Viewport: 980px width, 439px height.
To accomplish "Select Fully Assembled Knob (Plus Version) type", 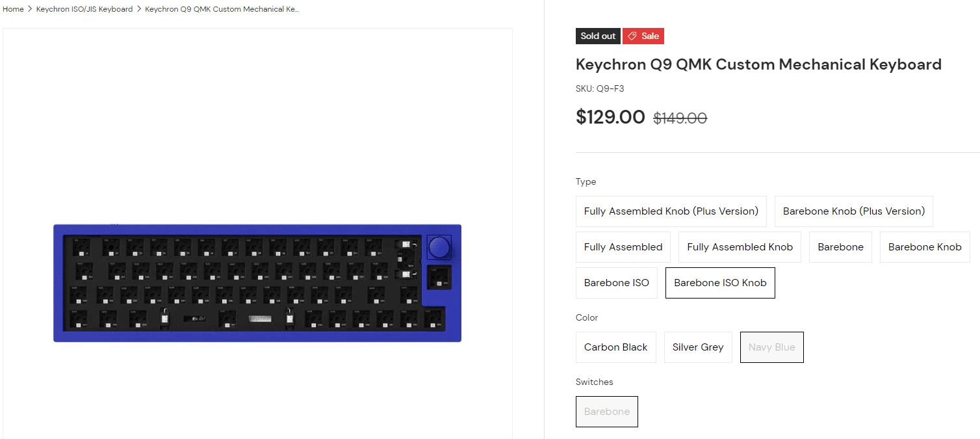I will tap(671, 211).
